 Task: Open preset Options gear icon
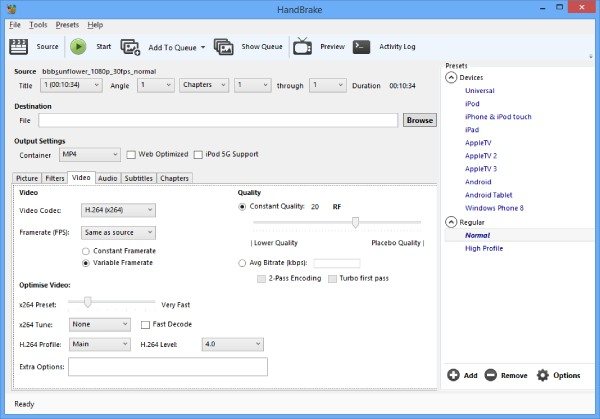543,375
